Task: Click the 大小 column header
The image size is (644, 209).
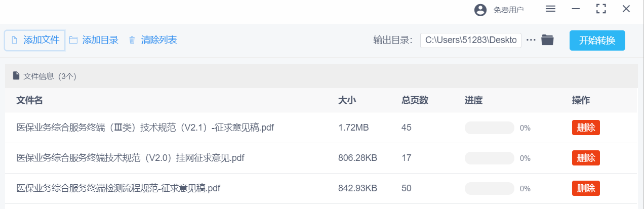Action: pyautogui.click(x=347, y=100)
